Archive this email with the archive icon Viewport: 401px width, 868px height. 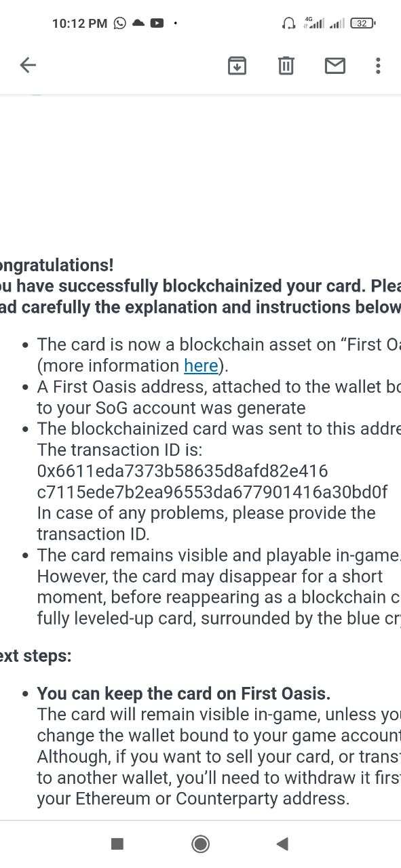(237, 66)
